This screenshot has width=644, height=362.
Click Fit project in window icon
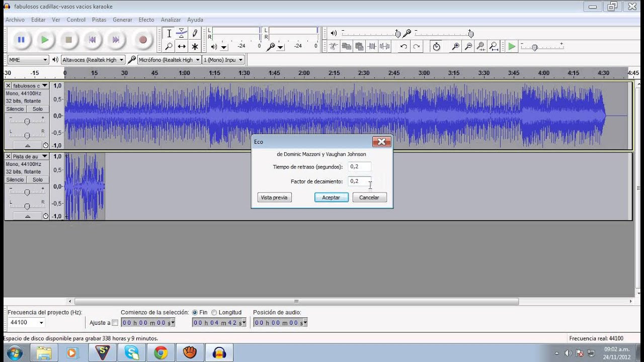point(494,46)
